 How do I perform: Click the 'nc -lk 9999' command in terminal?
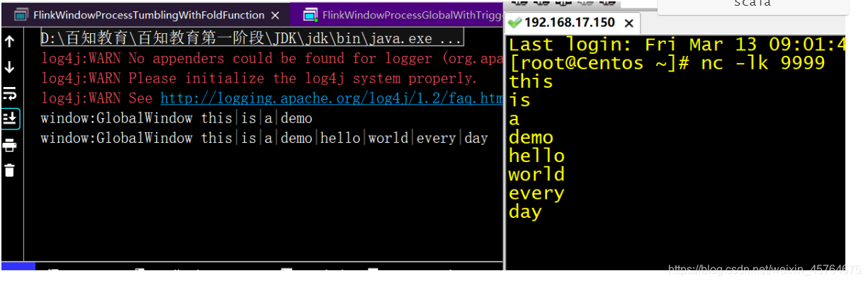click(762, 63)
